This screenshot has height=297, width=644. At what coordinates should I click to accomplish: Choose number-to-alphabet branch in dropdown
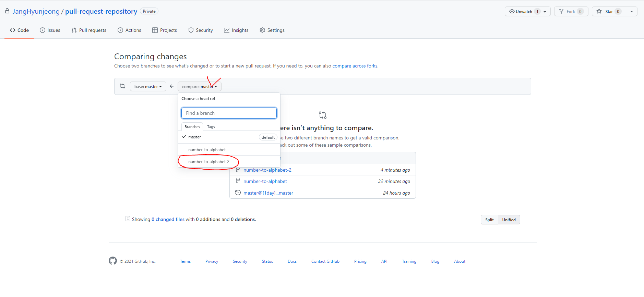[x=229, y=150]
